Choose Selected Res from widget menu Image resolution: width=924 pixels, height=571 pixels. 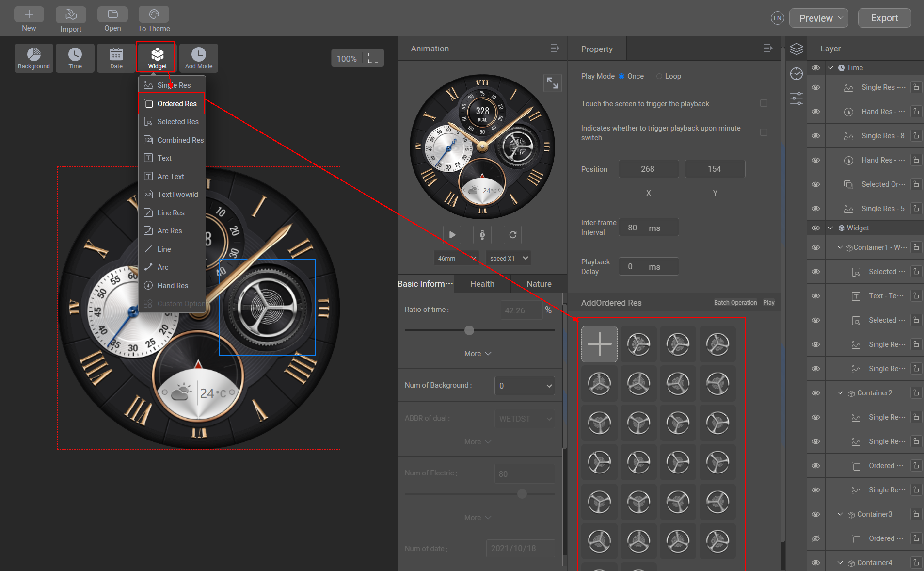pos(172,122)
